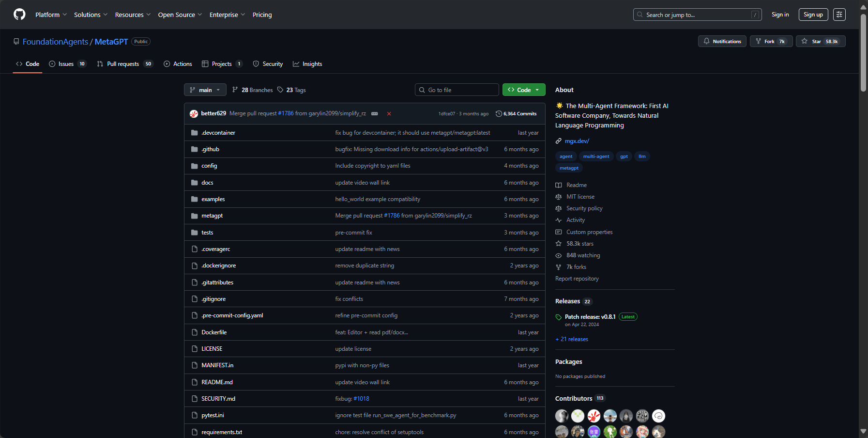Screen dimensions: 868x438
Task: Click the Pricing link
Action: click(x=262, y=15)
